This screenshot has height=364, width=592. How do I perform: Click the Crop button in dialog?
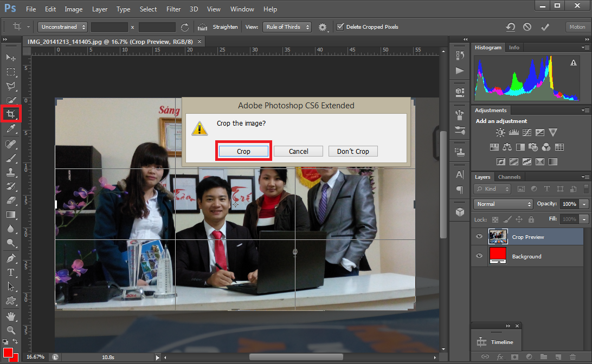click(x=243, y=151)
